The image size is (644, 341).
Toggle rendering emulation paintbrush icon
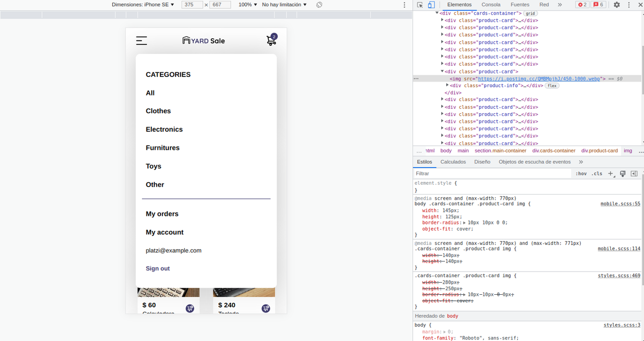(622, 174)
